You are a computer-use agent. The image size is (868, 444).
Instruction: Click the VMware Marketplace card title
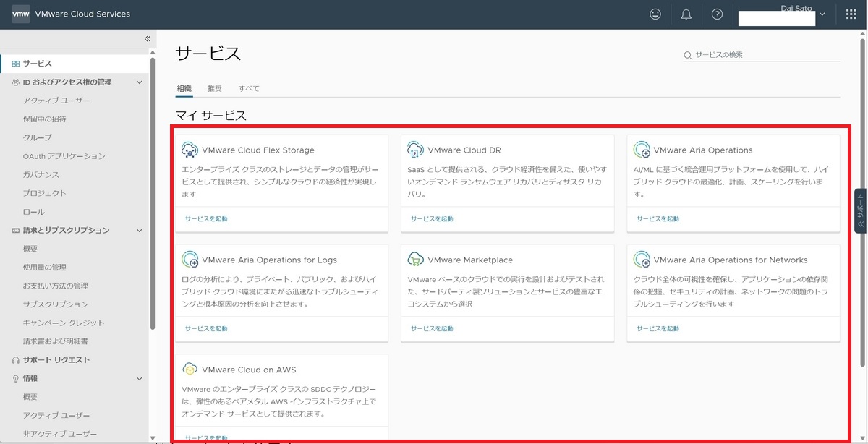tap(470, 260)
